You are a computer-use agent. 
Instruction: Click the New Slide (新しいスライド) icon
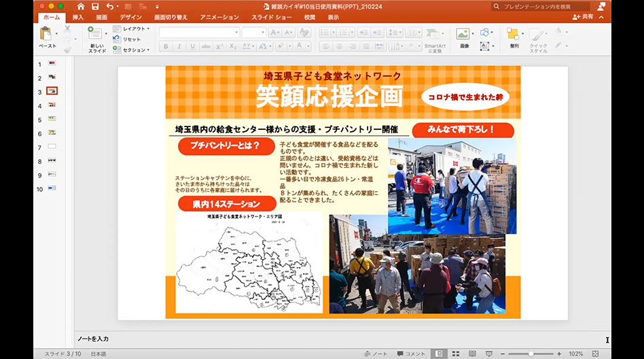(x=95, y=34)
